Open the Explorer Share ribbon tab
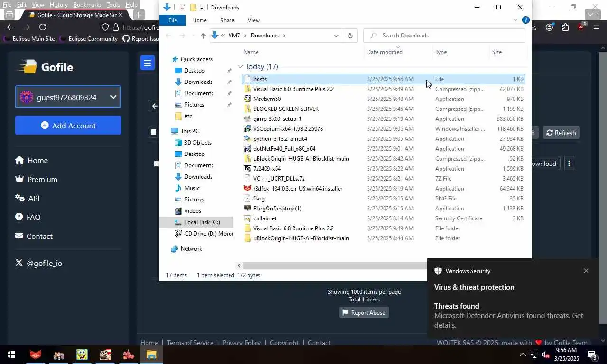Screen dimensions: 607x364 [x=227, y=20]
